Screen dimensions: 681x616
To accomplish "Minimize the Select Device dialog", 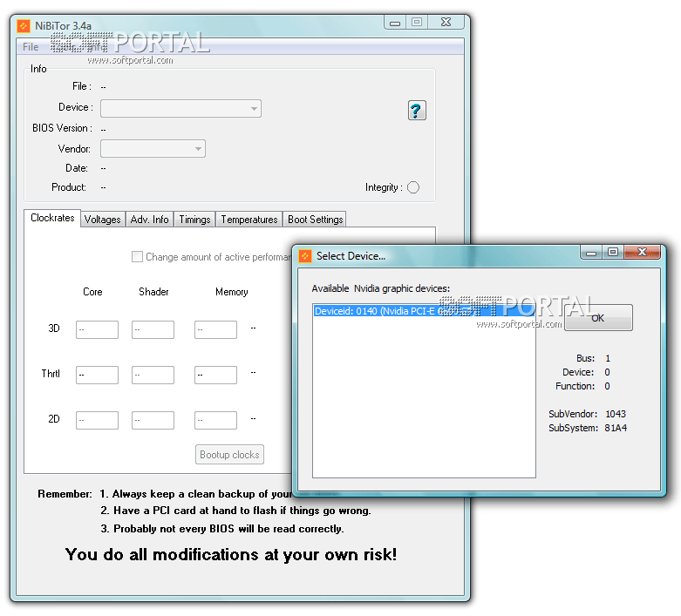I will pos(591,252).
